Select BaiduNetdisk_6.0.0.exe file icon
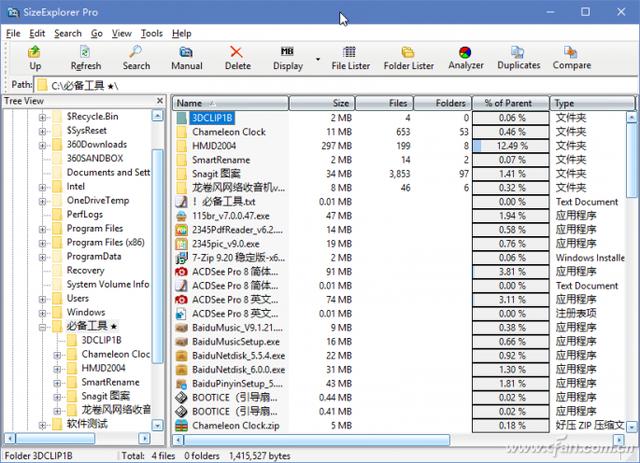 coord(181,370)
